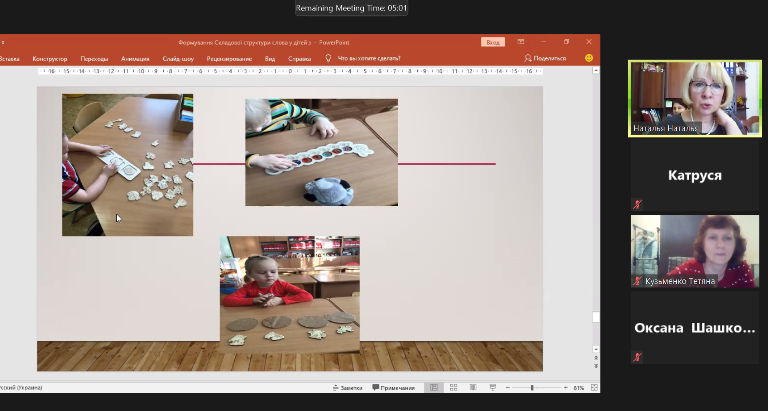
Task: Click the Вход sign-in button
Action: pos(493,42)
